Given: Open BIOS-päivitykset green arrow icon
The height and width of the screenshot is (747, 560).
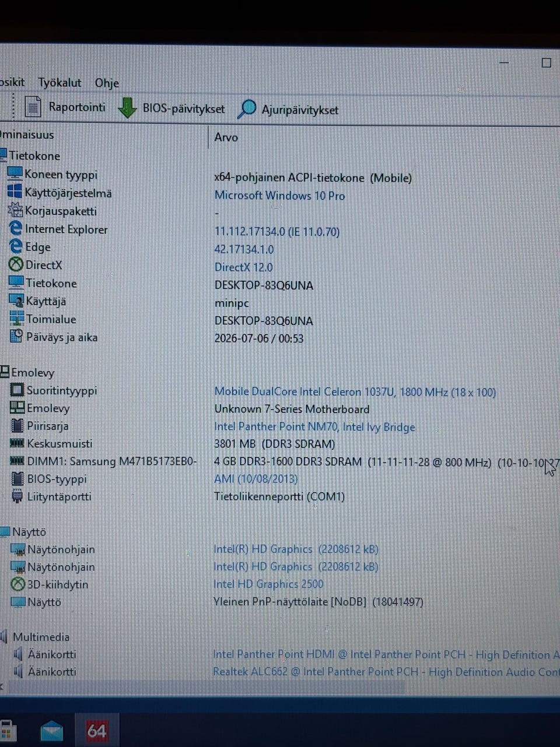Looking at the screenshot, I should click(127, 109).
